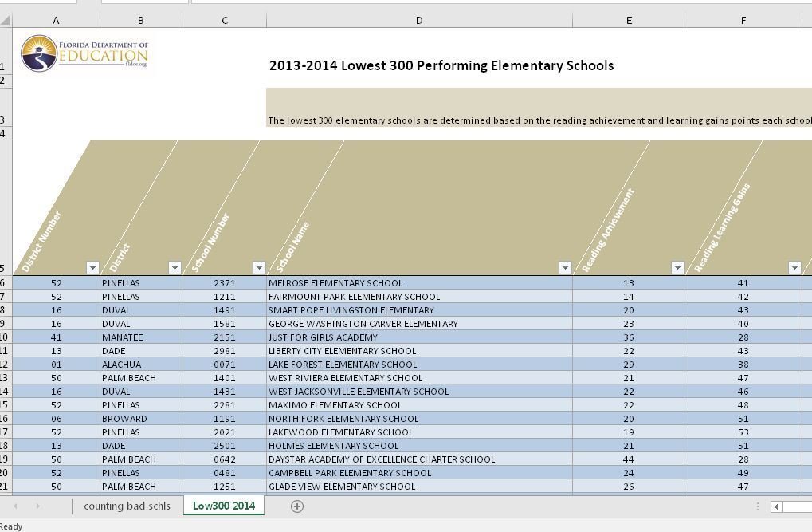The height and width of the screenshot is (532, 812).
Task: Click the 2013-2014 Lowest 300 Performing title cell
Action: tap(441, 65)
